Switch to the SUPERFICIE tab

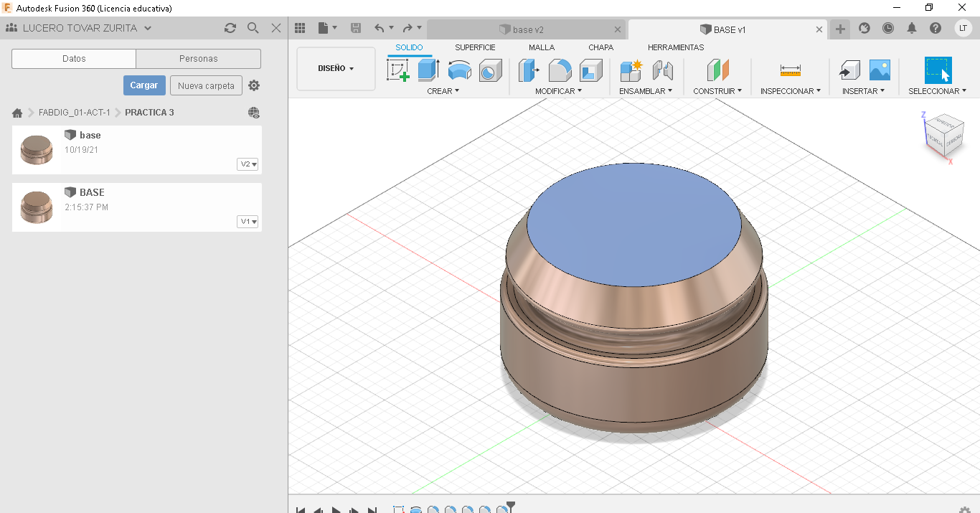coord(475,47)
